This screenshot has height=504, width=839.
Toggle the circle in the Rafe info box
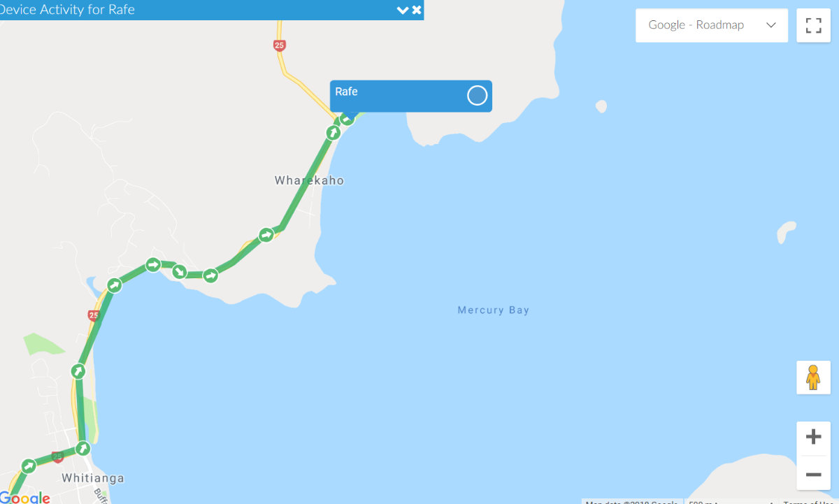[477, 96]
